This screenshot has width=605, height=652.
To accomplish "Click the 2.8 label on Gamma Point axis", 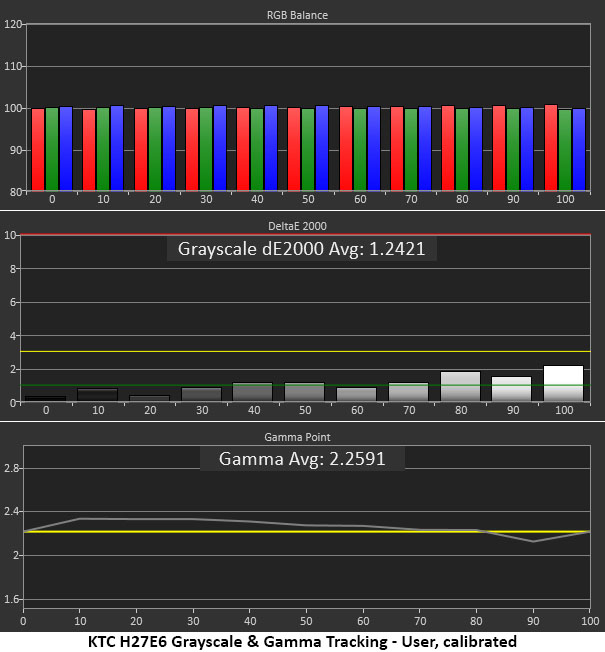I will tap(12, 468).
